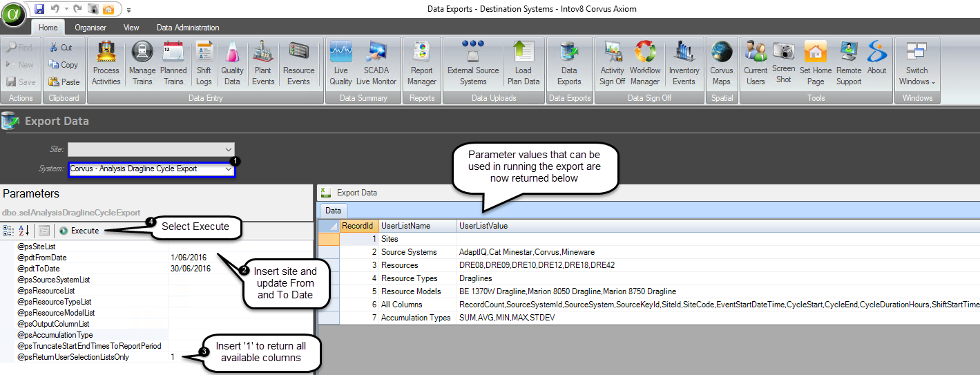This screenshot has width=980, height=375.
Task: Select the Data tab in Export Data
Action: 334,211
